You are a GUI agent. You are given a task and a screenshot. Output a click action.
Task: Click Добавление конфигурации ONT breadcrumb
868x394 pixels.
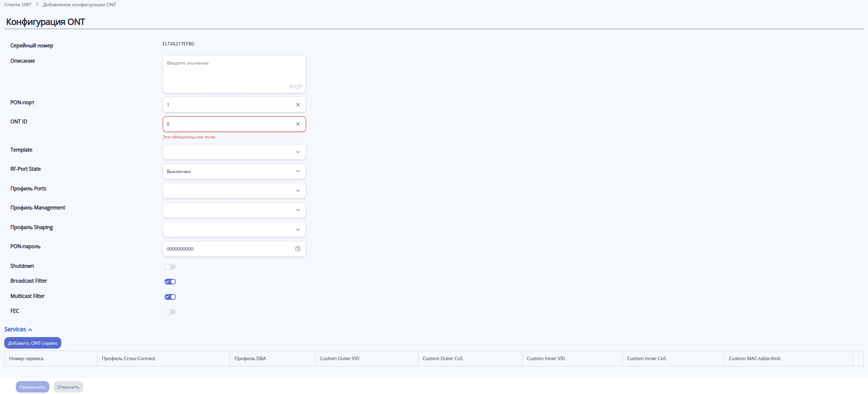click(x=79, y=5)
